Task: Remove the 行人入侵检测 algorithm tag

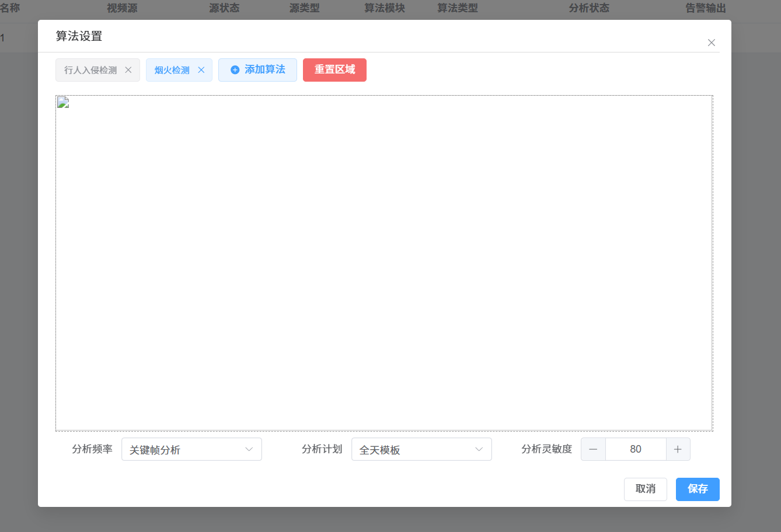Action: pos(128,70)
